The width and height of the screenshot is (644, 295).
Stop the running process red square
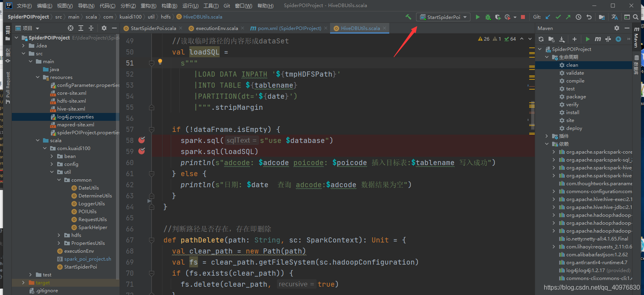pyautogui.click(x=523, y=17)
